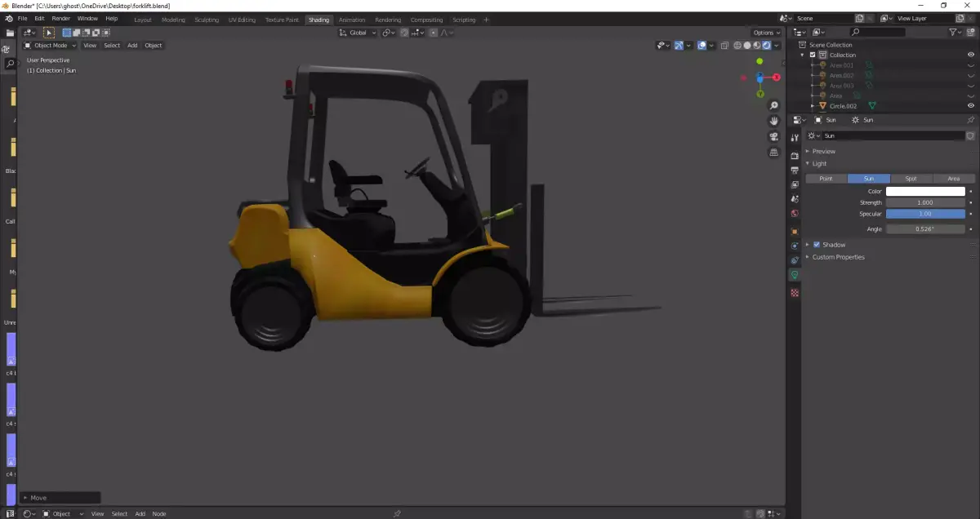Click the Zoom magnifier in viewport sidebar

[774, 104]
